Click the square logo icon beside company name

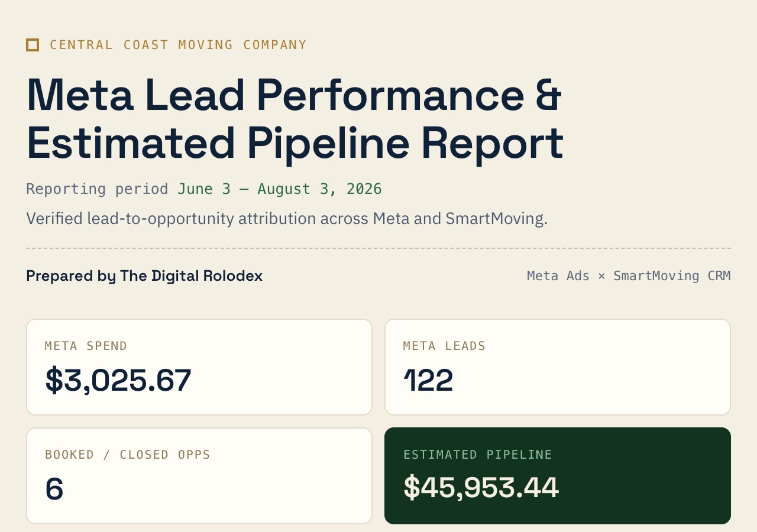[x=33, y=45]
